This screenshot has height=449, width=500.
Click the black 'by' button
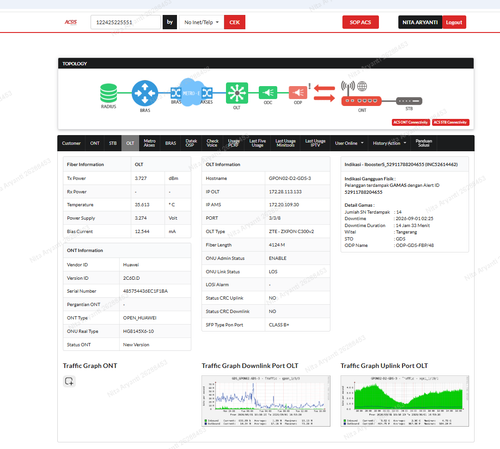(x=170, y=22)
